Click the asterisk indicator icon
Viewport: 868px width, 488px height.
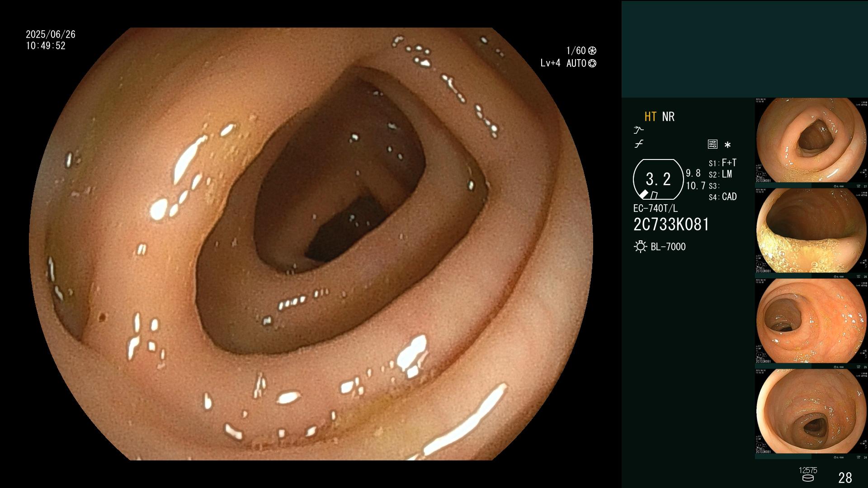pyautogui.click(x=727, y=145)
